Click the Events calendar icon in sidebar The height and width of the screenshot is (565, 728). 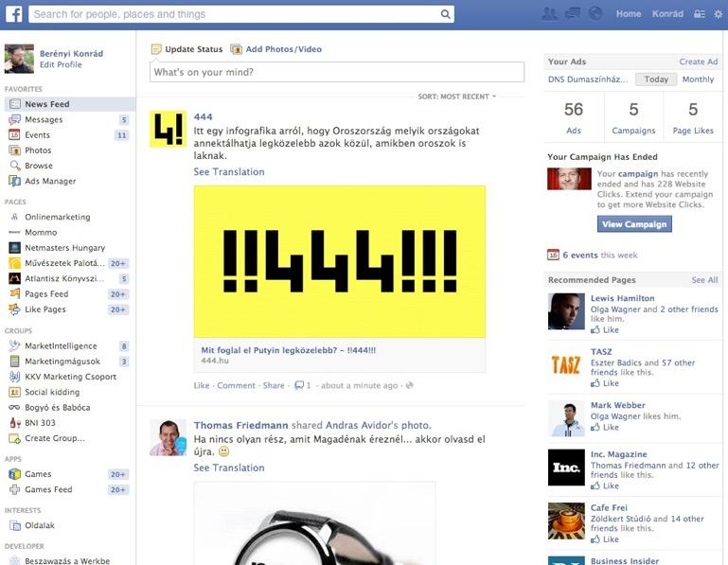click(15, 134)
